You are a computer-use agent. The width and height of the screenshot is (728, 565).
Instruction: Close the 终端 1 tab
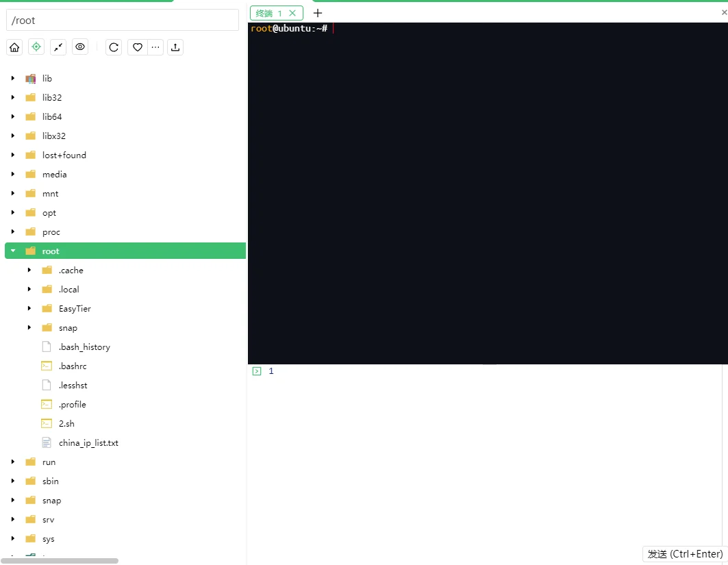click(293, 13)
